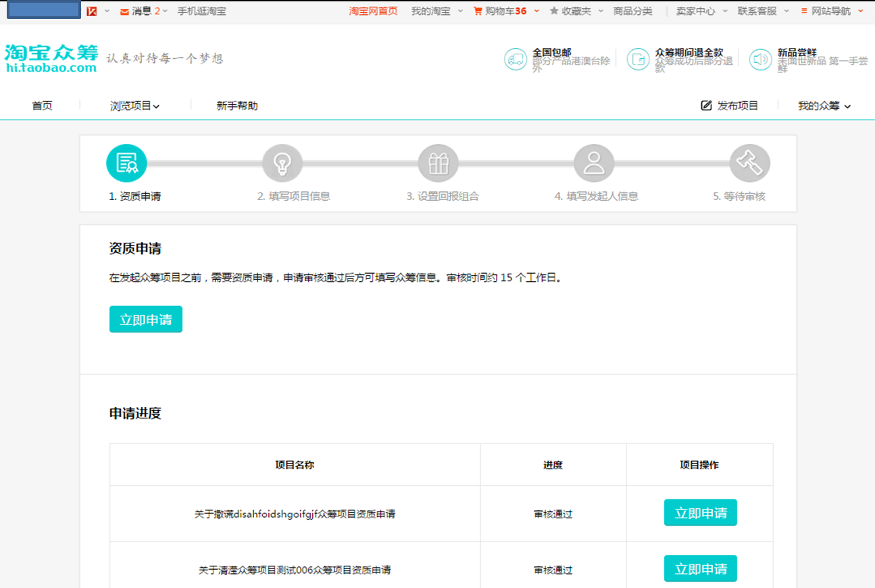This screenshot has height=588, width=875.
Task: Click the 项目操作 column header
Action: [699, 465]
